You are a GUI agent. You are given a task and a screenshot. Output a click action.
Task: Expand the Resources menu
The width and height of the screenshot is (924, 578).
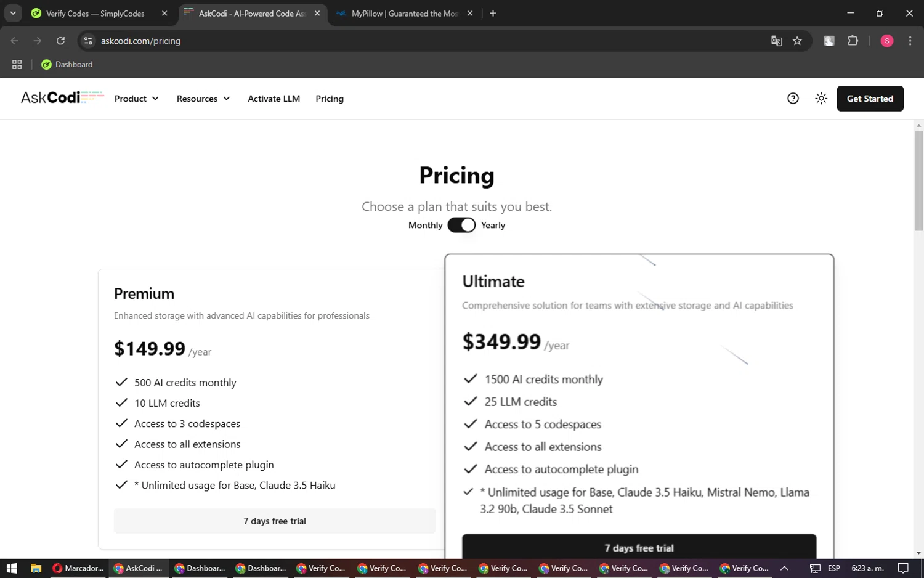pos(203,99)
